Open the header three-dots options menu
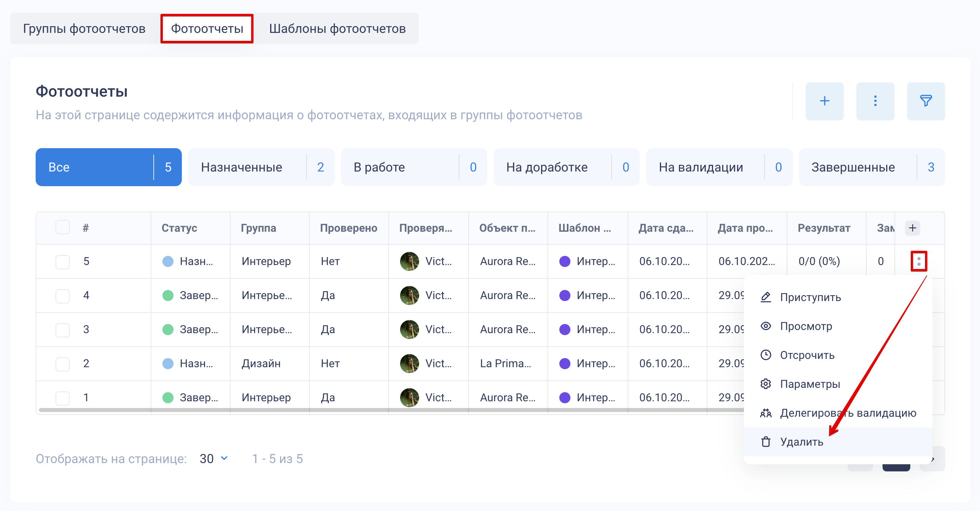This screenshot has width=980, height=511. point(875,101)
